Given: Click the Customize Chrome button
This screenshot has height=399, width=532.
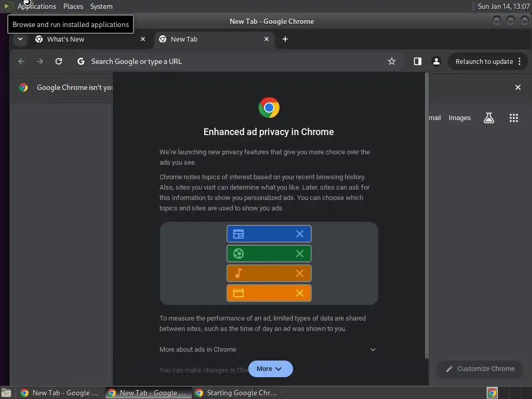Looking at the screenshot, I should [480, 369].
